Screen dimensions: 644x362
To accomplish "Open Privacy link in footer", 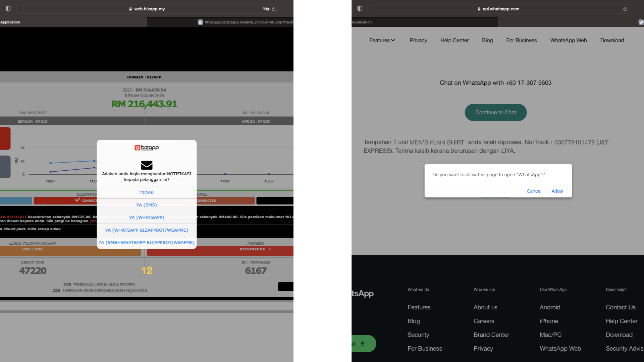I will tap(483, 349).
